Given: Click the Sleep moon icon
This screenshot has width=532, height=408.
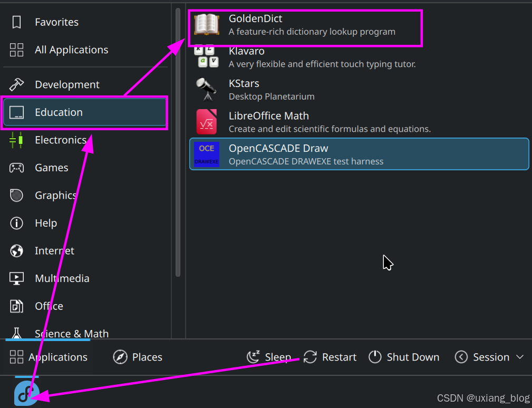Looking at the screenshot, I should (253, 357).
